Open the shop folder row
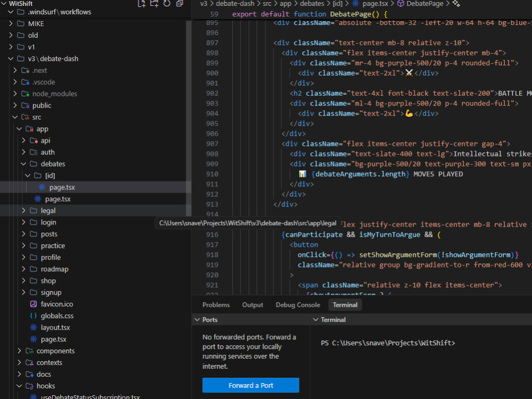532x399 pixels. click(96, 281)
